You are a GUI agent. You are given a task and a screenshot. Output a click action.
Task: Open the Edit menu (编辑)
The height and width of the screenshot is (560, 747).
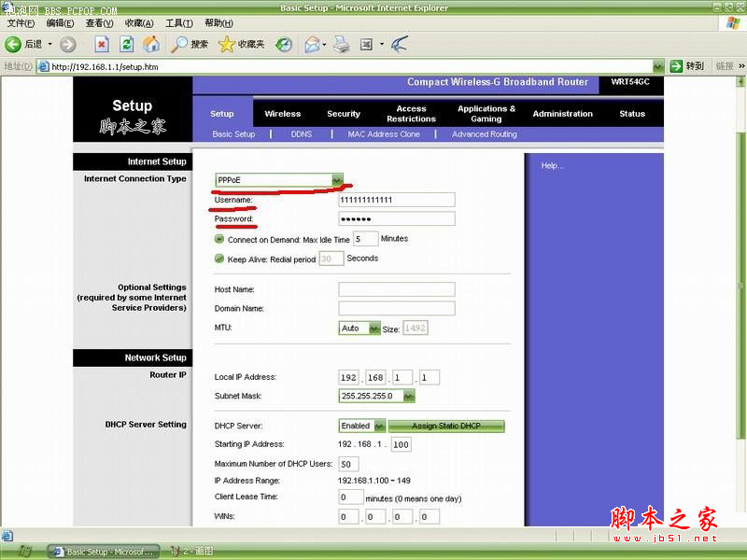pyautogui.click(x=60, y=23)
